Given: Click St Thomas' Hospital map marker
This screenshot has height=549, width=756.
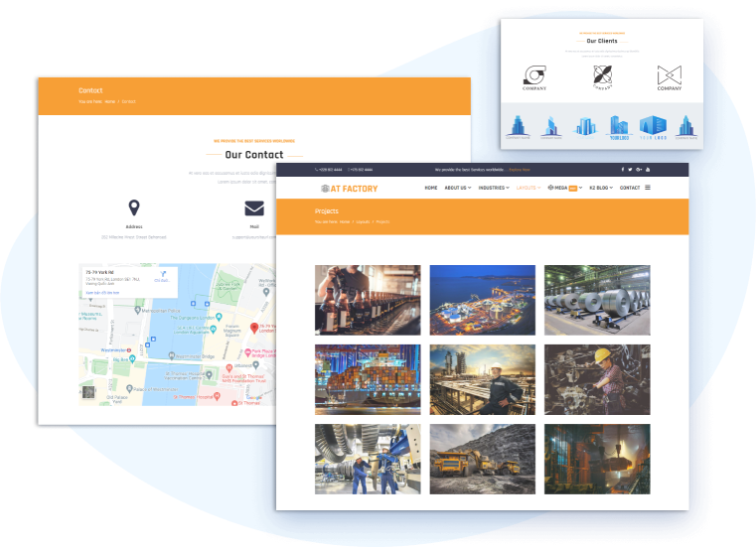Looking at the screenshot, I should click(x=217, y=396).
